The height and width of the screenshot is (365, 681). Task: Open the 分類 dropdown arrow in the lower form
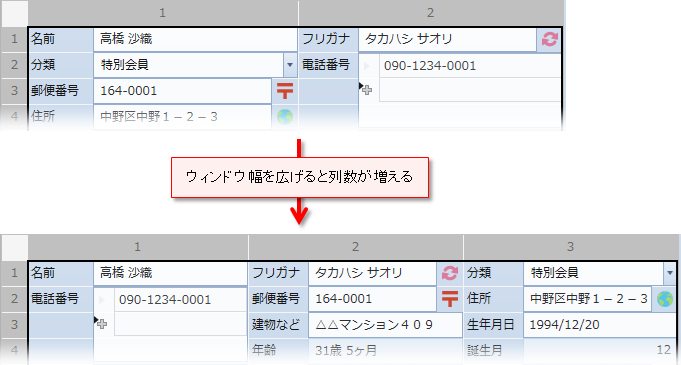(x=669, y=273)
